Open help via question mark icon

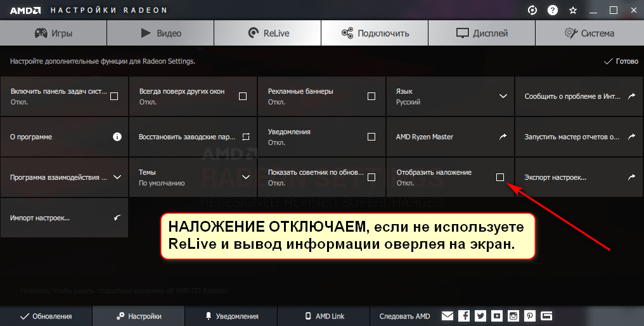553,10
